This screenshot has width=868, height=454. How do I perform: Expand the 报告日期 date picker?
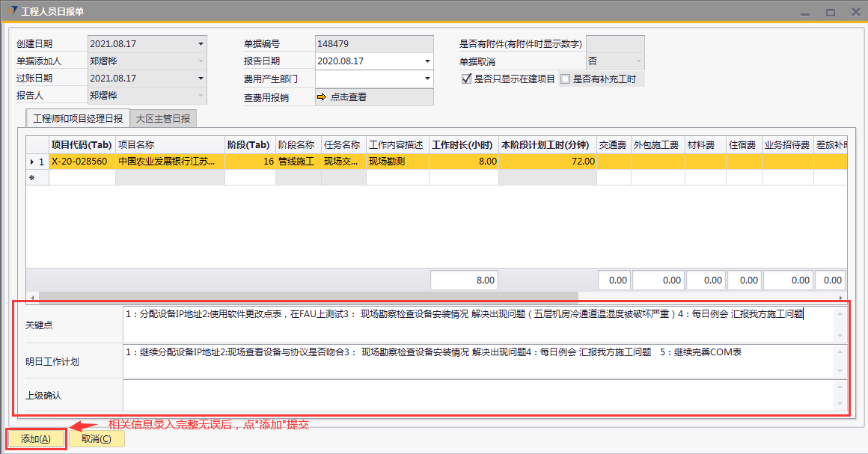427,61
